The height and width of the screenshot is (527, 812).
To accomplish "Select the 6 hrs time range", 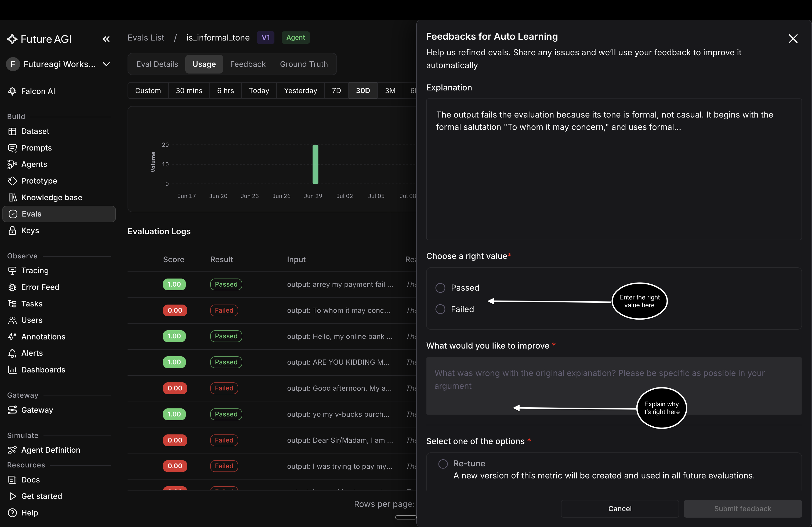I will (x=226, y=91).
